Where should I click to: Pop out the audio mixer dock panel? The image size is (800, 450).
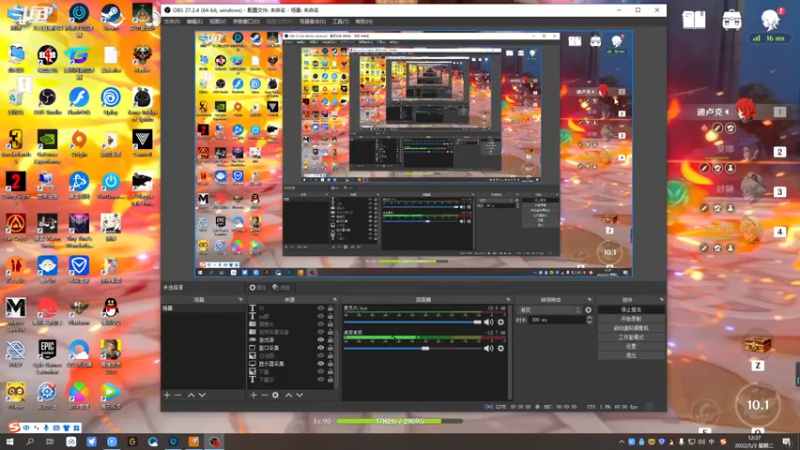pyautogui.click(x=508, y=299)
